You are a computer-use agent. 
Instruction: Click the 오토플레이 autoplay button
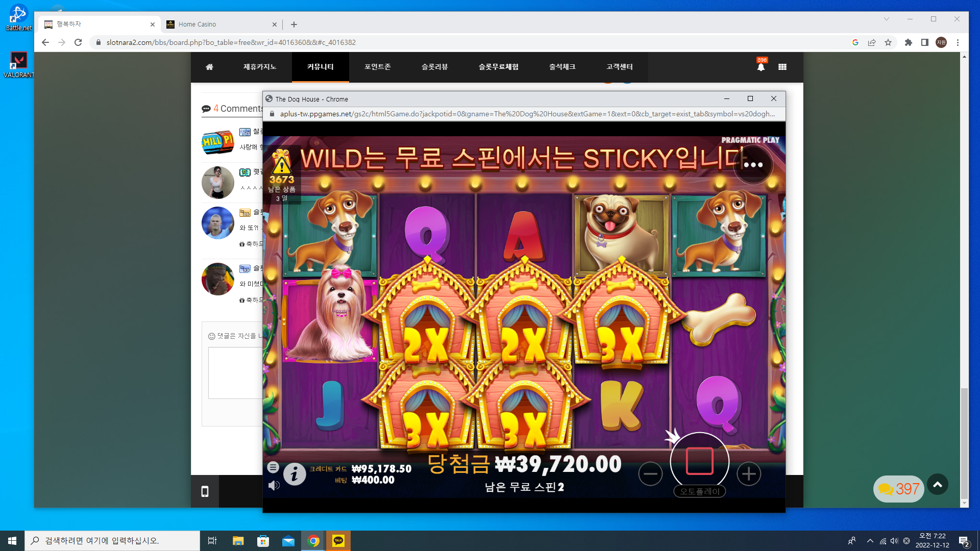click(700, 491)
